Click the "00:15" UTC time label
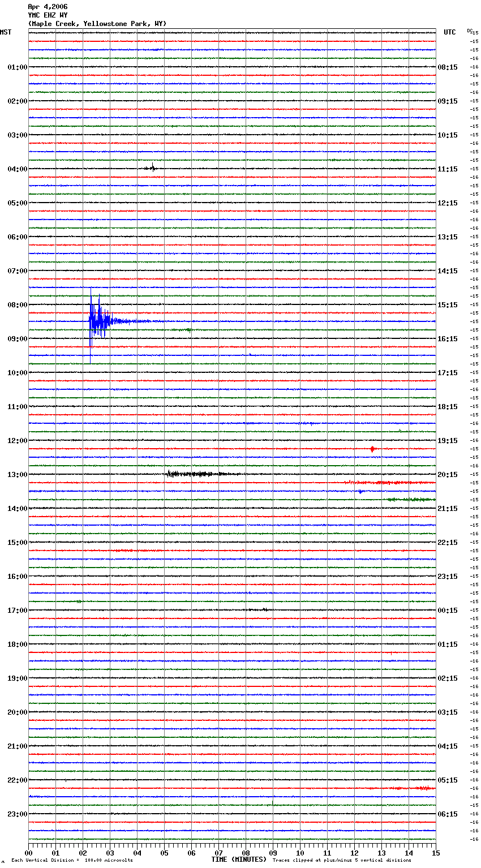The height and width of the screenshot is (868, 481). pos(448,611)
